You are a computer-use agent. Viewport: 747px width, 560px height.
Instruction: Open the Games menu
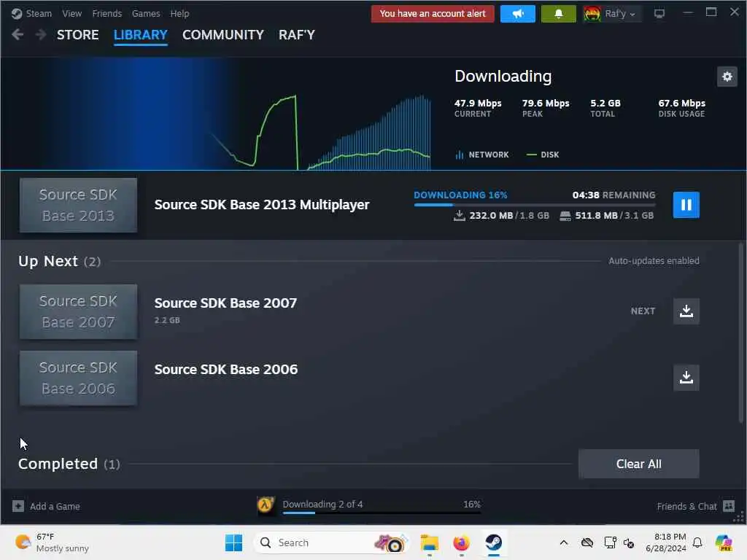(146, 13)
